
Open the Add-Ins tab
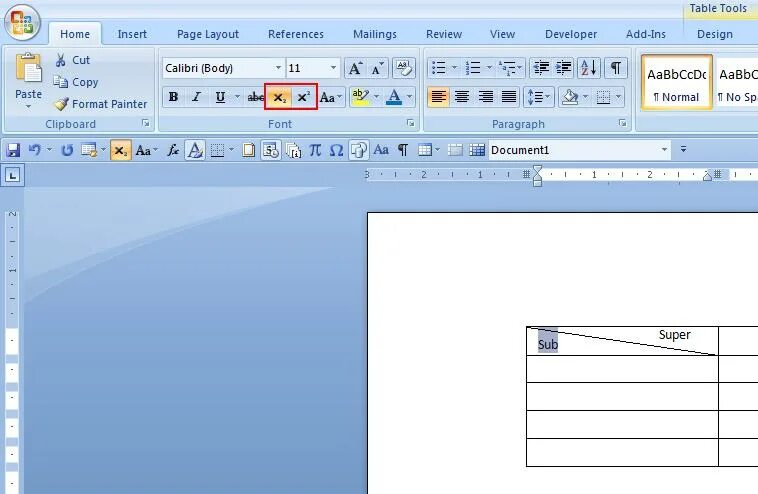646,34
